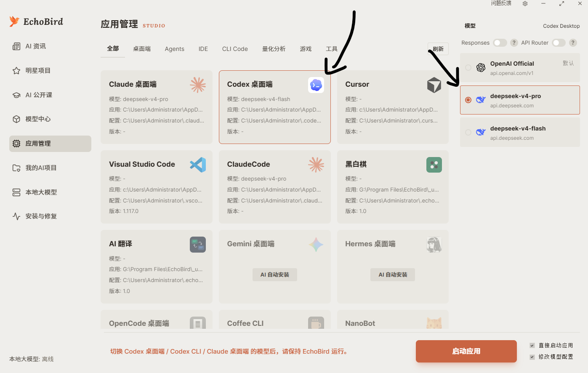Switch to the 桌面端 tab

click(142, 49)
